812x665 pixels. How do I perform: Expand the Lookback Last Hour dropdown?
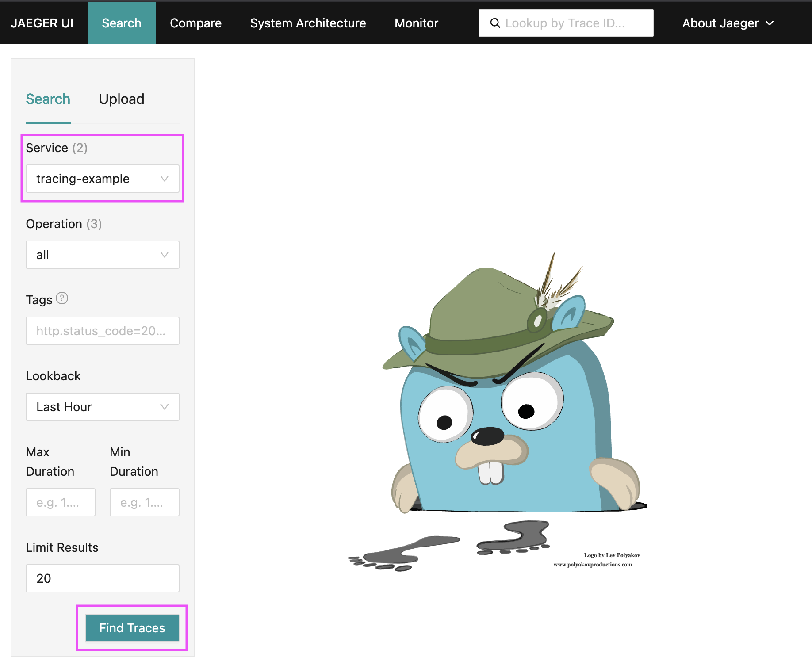(102, 407)
